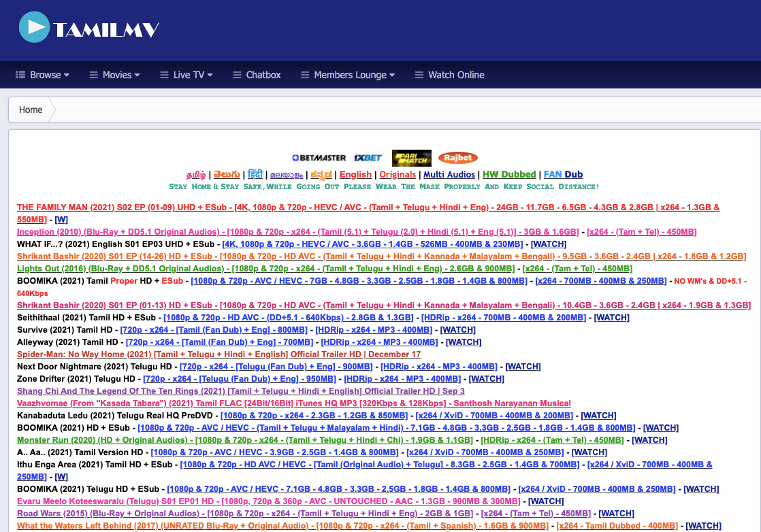Click WATCH for Next Door Nightmare
This screenshot has width=761, height=532.
[523, 367]
